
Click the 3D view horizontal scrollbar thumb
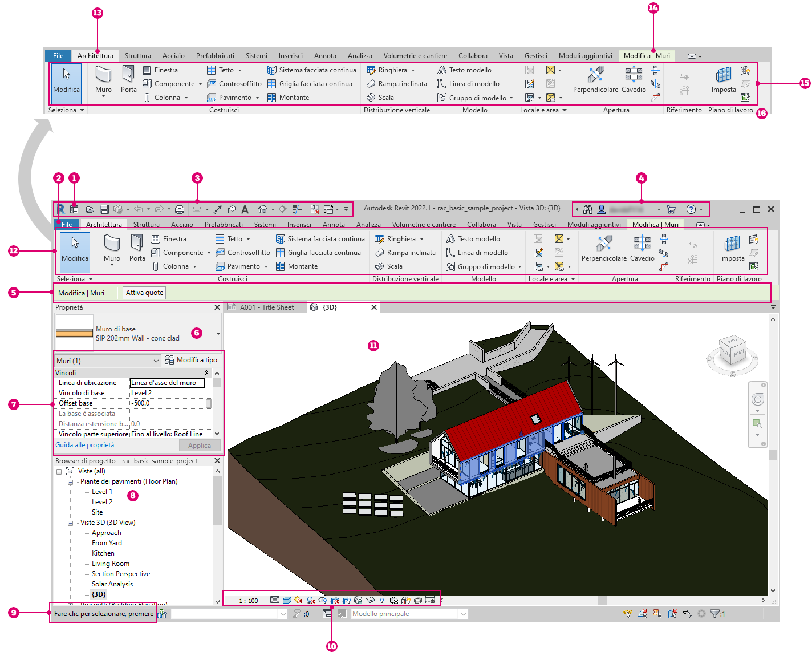pyautogui.click(x=602, y=600)
